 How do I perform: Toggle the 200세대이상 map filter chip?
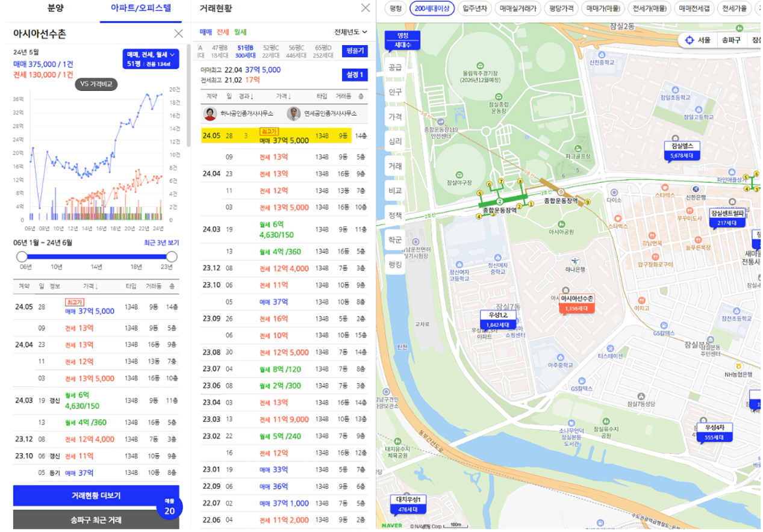[x=432, y=8]
